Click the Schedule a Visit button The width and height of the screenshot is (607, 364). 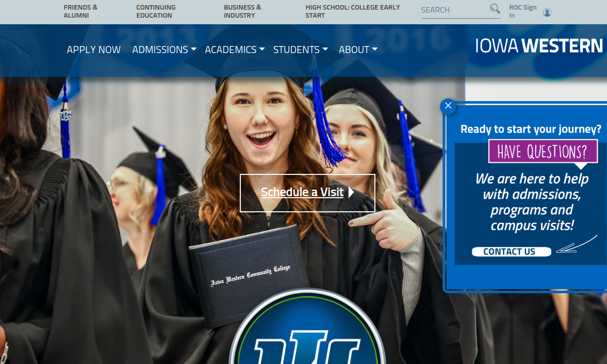pos(302,193)
